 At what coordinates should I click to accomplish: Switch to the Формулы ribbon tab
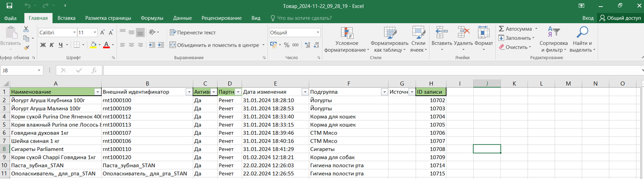click(152, 18)
